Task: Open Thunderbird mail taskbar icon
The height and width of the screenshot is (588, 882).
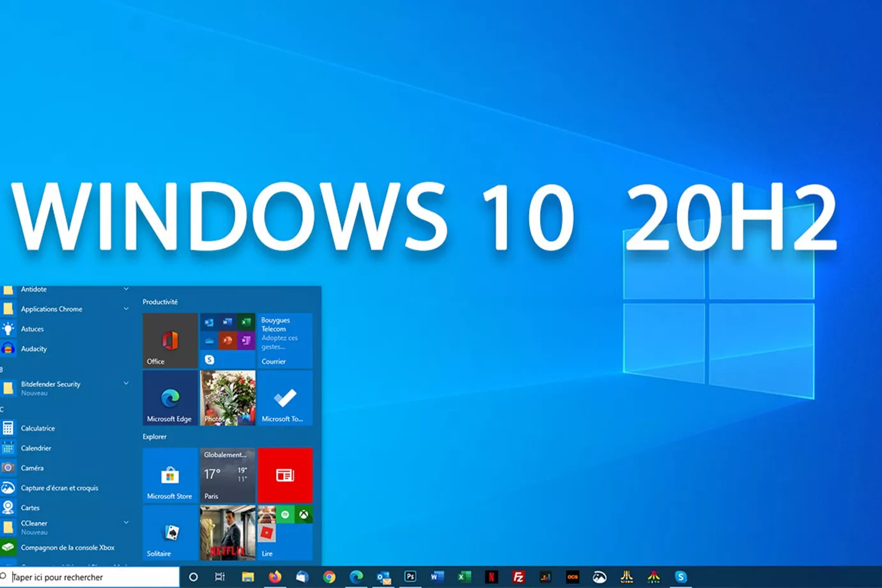Action: pos(302,577)
